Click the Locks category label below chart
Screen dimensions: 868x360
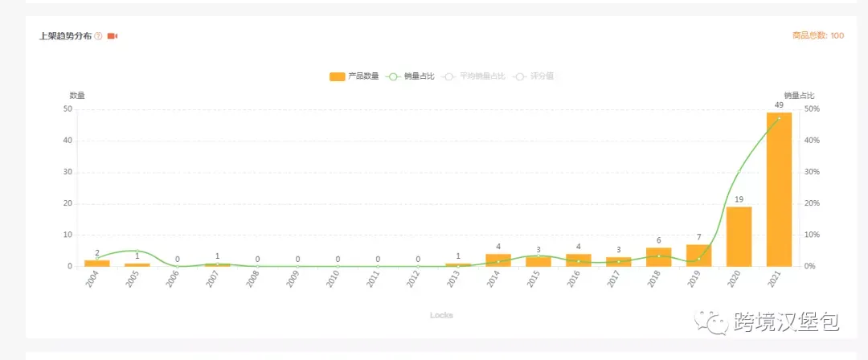441,315
